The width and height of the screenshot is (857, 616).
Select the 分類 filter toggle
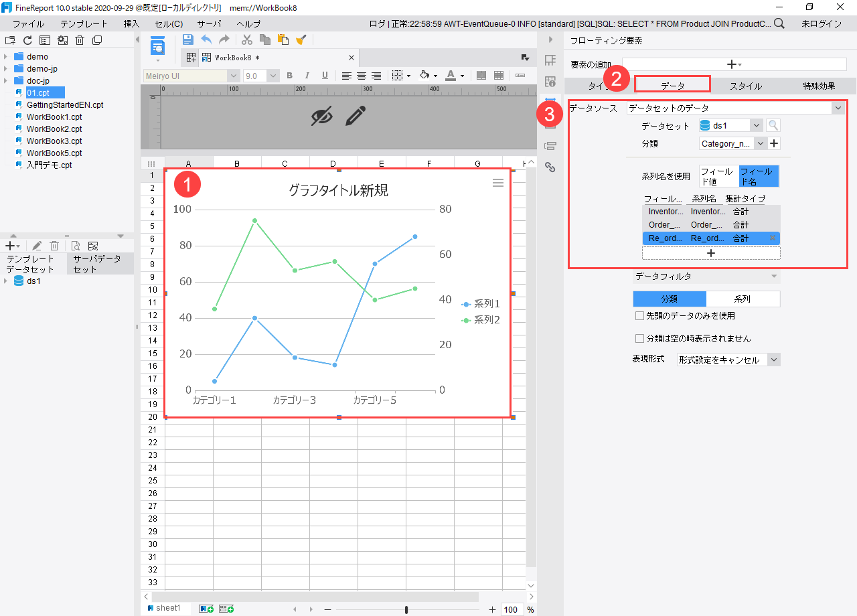(x=670, y=299)
